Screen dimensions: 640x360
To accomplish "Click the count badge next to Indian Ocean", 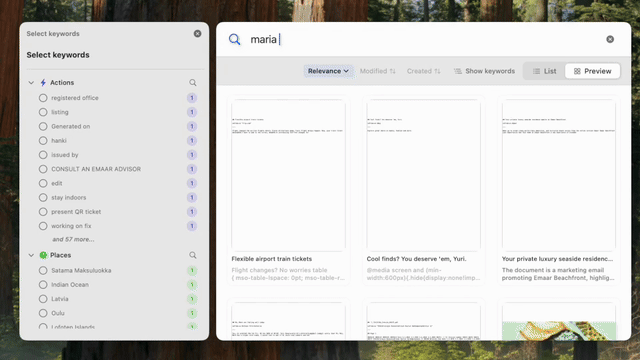I will [192, 285].
